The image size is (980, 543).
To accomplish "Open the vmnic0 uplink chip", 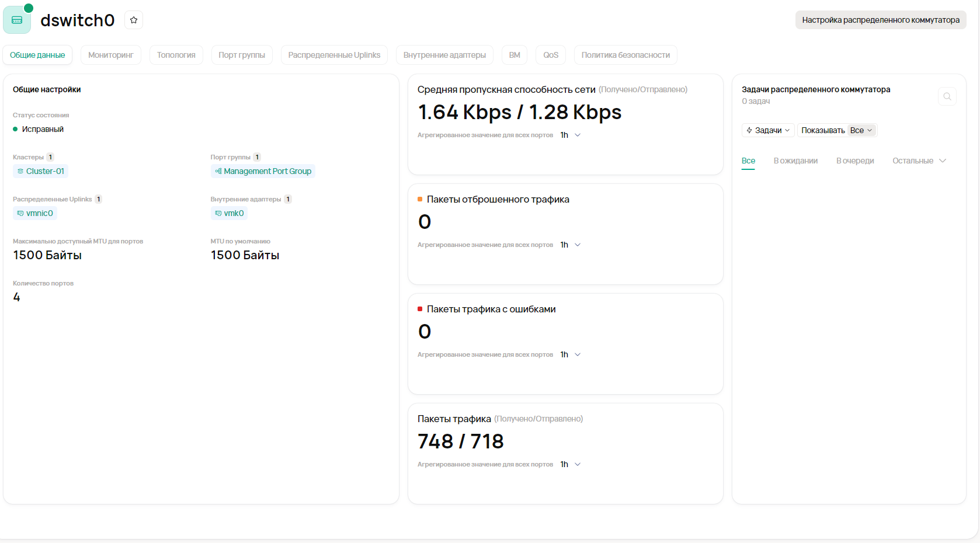I will [35, 213].
